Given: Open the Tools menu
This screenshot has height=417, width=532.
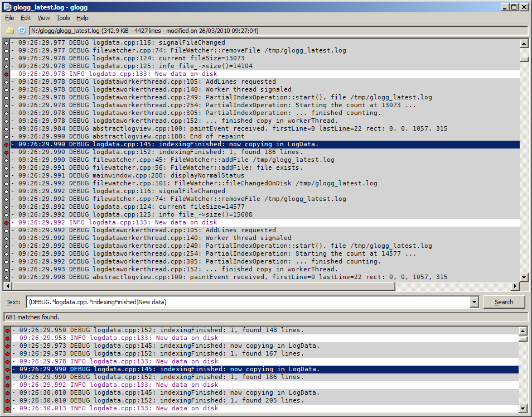Looking at the screenshot, I should tap(63, 18).
